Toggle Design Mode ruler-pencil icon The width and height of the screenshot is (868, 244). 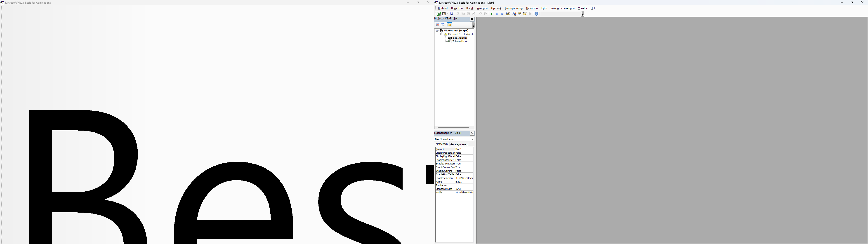tap(508, 14)
